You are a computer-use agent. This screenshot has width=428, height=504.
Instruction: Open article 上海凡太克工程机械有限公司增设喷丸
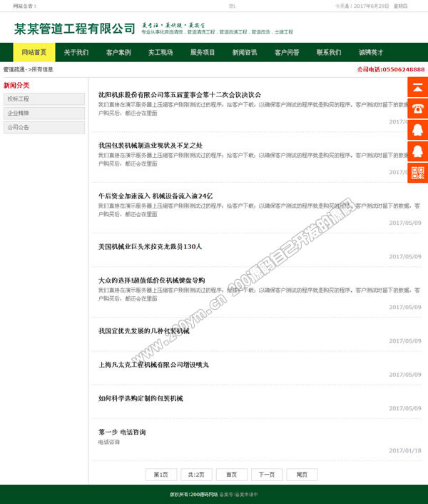[x=153, y=365]
